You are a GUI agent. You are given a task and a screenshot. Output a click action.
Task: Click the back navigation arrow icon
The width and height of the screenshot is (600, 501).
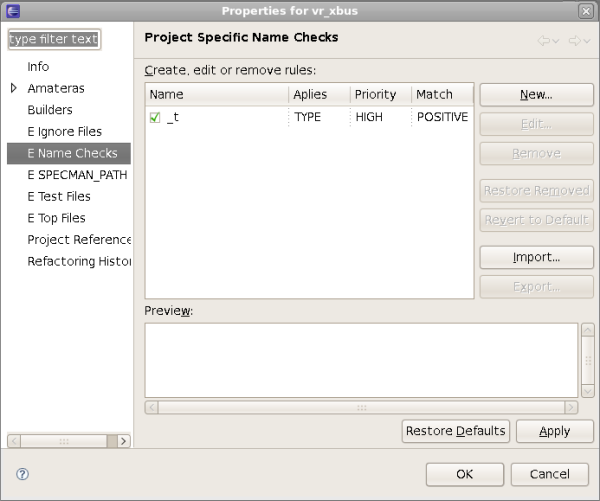pyautogui.click(x=543, y=41)
